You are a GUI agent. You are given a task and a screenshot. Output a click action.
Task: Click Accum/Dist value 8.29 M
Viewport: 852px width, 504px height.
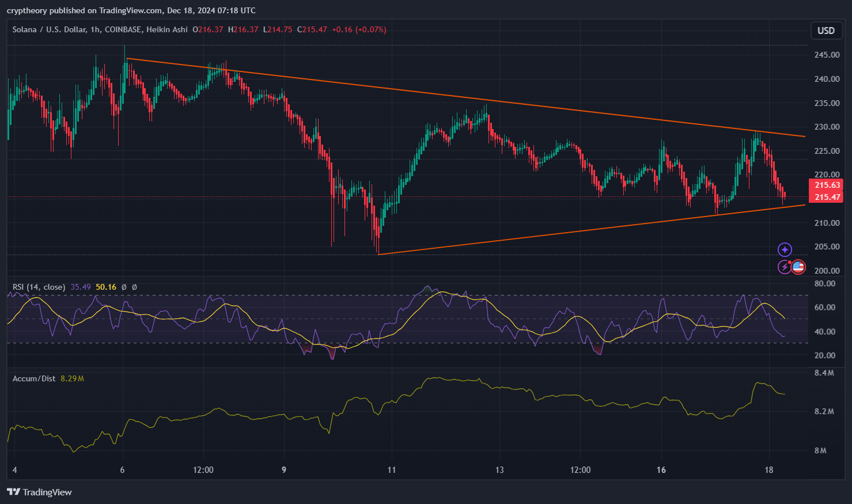point(72,378)
